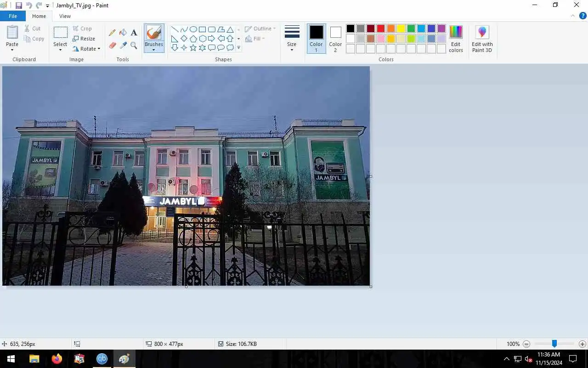Choose the Right triangle shape

pyautogui.click(x=175, y=39)
